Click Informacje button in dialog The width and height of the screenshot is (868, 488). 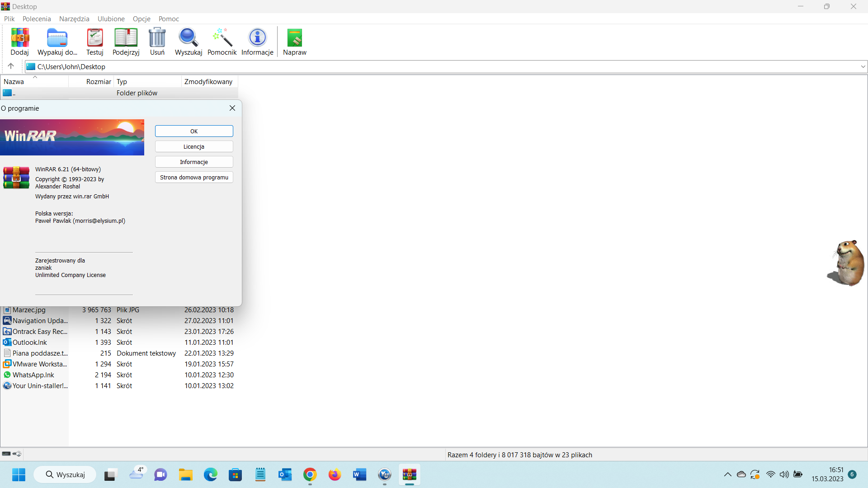click(194, 162)
